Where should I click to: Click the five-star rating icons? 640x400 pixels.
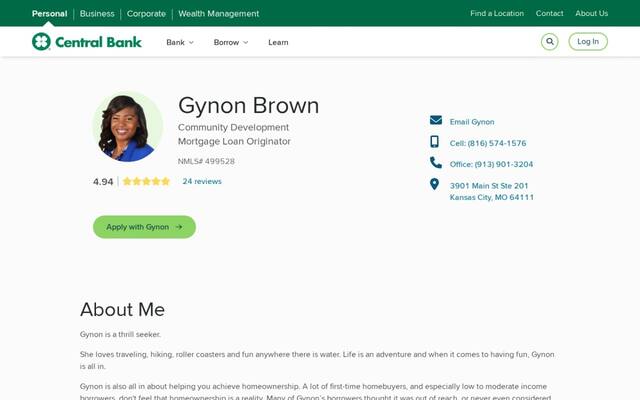(x=146, y=181)
